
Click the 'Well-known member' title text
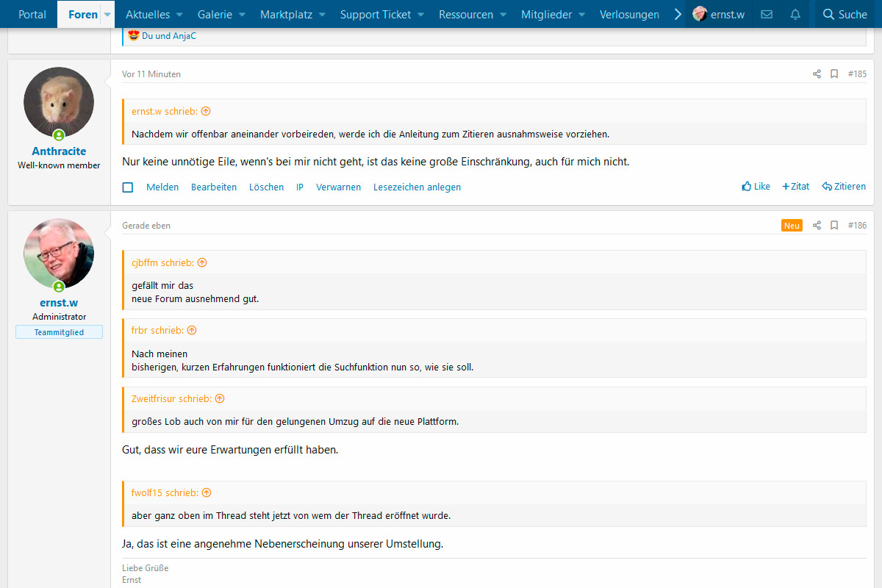[x=59, y=165]
